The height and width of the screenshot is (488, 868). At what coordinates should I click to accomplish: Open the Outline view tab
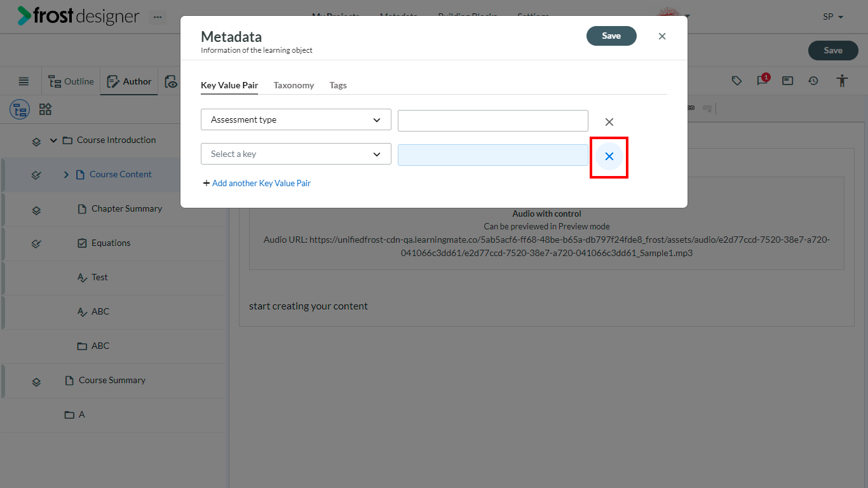(x=71, y=81)
